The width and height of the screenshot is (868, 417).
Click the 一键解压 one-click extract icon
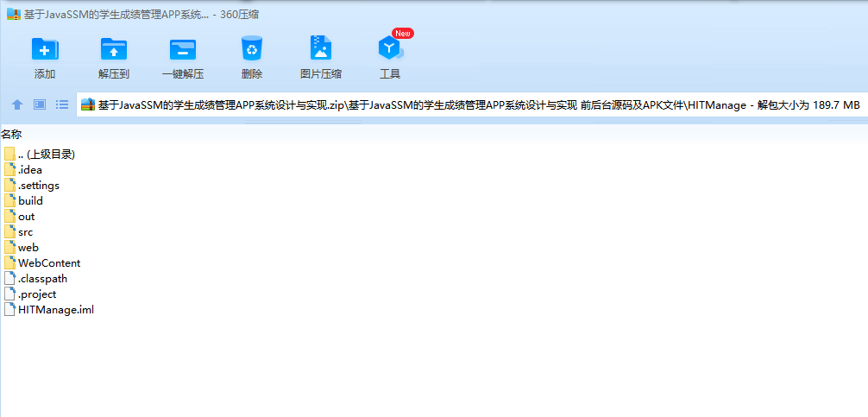[183, 49]
